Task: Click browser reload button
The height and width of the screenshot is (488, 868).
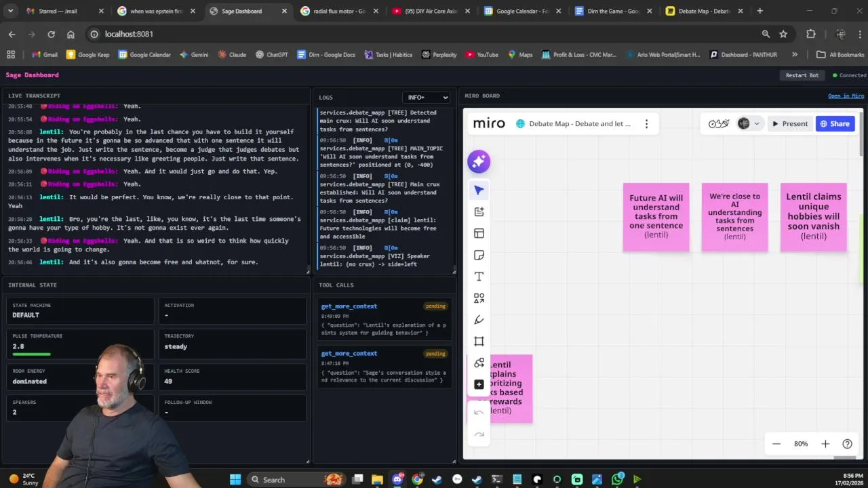Action: [x=51, y=34]
